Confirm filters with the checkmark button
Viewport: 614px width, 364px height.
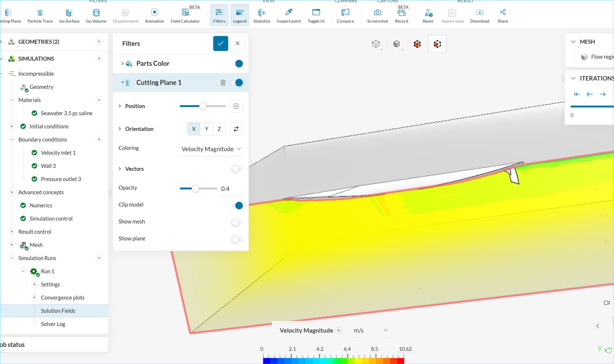point(221,44)
